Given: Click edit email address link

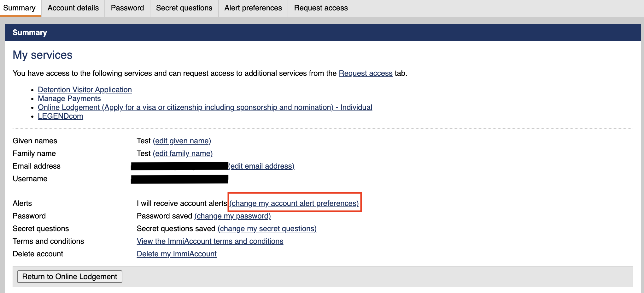Looking at the screenshot, I should [261, 166].
